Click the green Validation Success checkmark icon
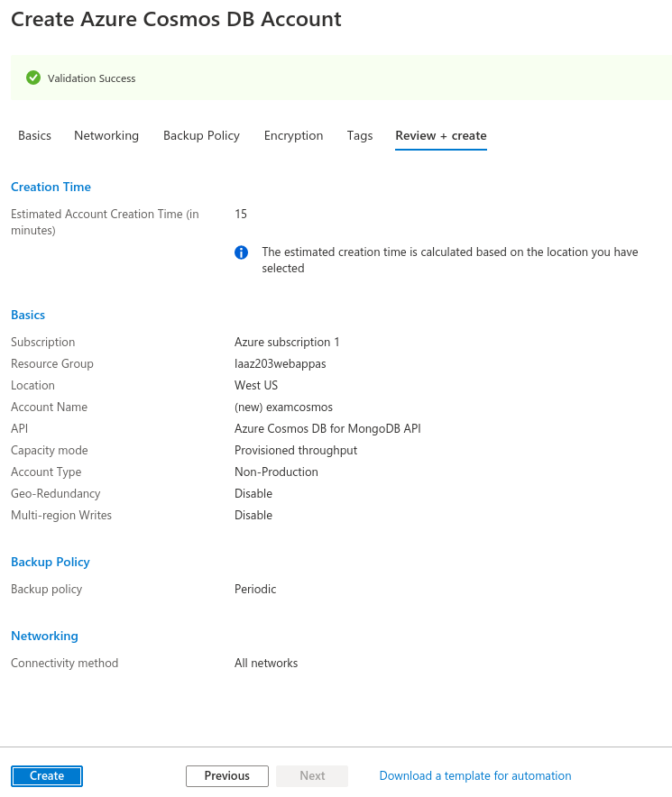This screenshot has width=672, height=797. point(33,78)
